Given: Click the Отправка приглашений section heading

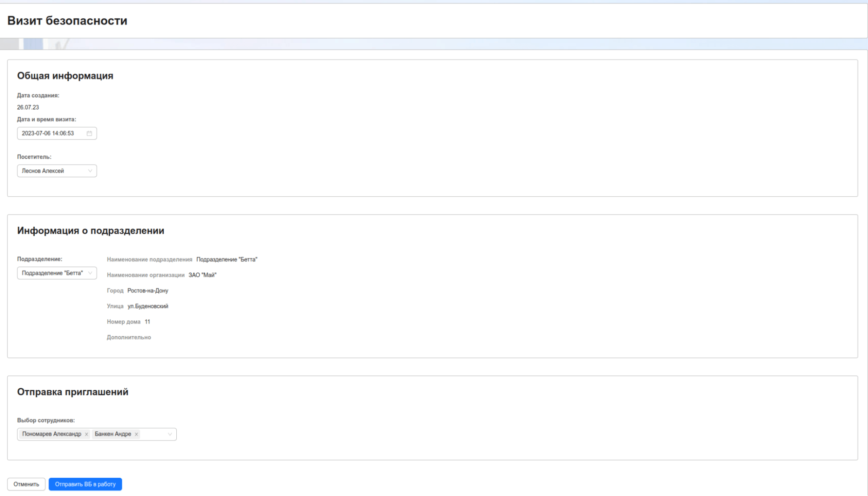Looking at the screenshot, I should 73,392.
